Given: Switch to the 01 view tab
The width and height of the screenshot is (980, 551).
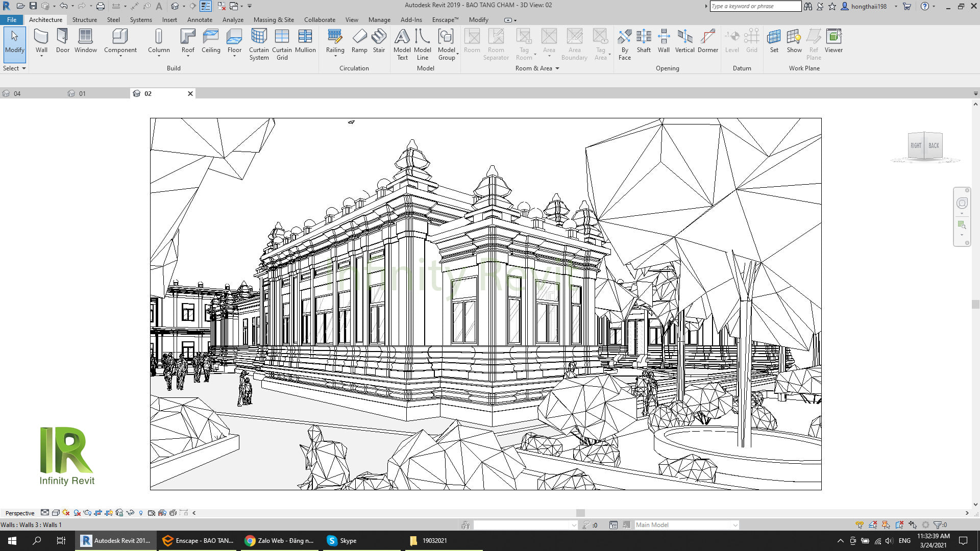Looking at the screenshot, I should point(82,94).
